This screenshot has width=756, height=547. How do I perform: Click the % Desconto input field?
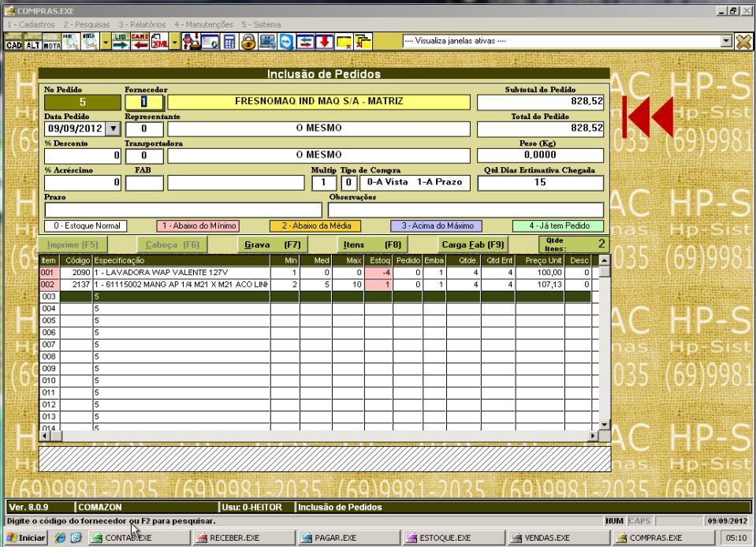point(83,155)
